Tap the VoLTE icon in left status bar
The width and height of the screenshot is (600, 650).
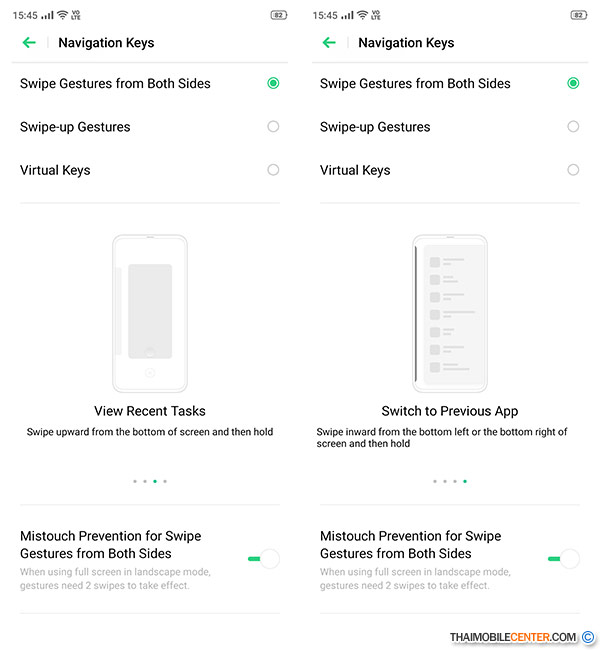tap(76, 16)
